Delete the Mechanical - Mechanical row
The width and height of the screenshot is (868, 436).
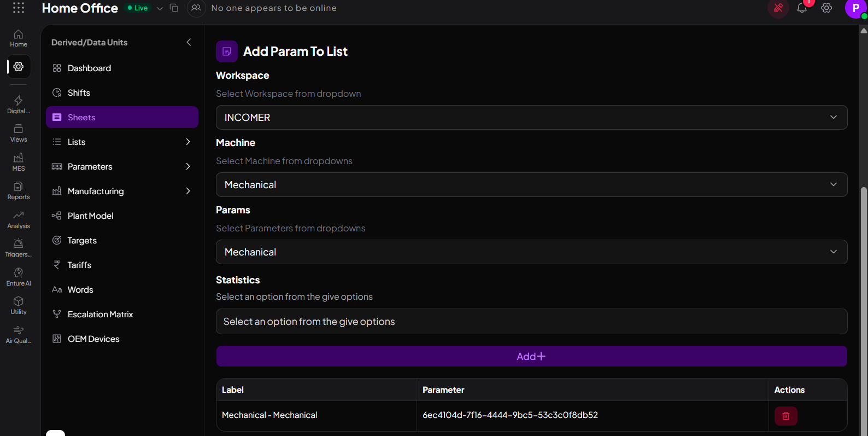click(x=785, y=416)
